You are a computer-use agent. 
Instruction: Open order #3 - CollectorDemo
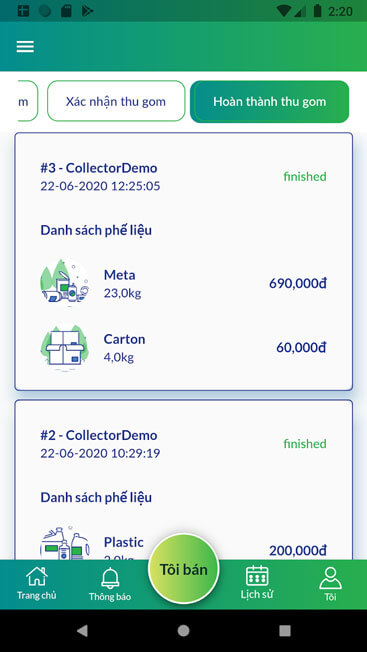(184, 262)
